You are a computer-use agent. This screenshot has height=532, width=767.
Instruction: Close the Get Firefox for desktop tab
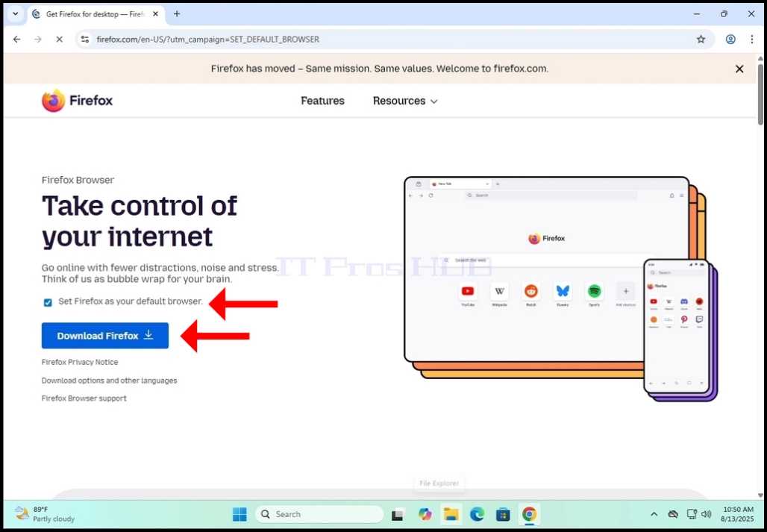155,14
